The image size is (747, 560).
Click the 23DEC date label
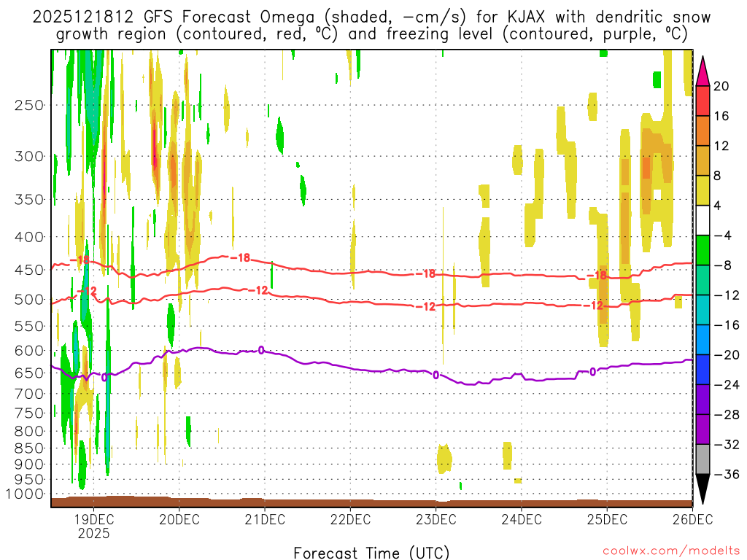pyautogui.click(x=436, y=519)
